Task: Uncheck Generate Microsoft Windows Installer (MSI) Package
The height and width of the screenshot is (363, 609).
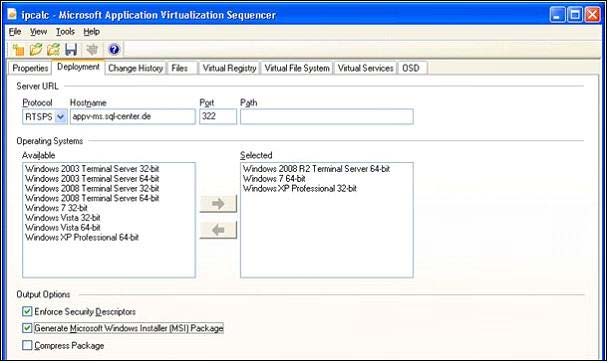Action: [27, 328]
